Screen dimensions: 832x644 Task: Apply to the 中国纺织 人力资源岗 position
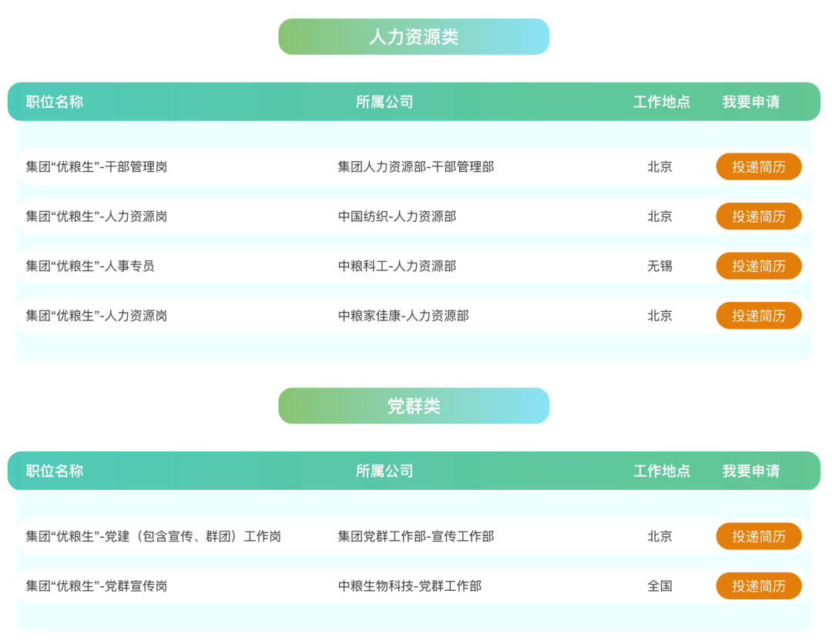pos(758,216)
